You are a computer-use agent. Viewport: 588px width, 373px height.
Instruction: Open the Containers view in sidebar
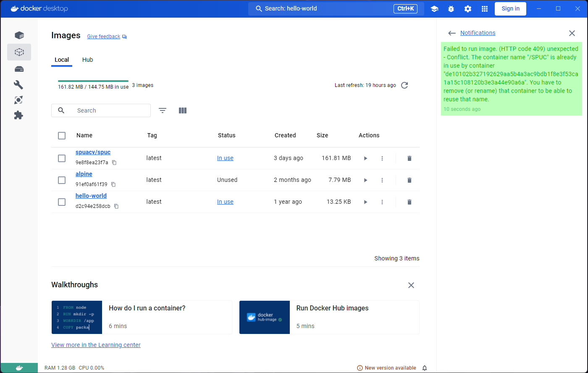coord(19,35)
